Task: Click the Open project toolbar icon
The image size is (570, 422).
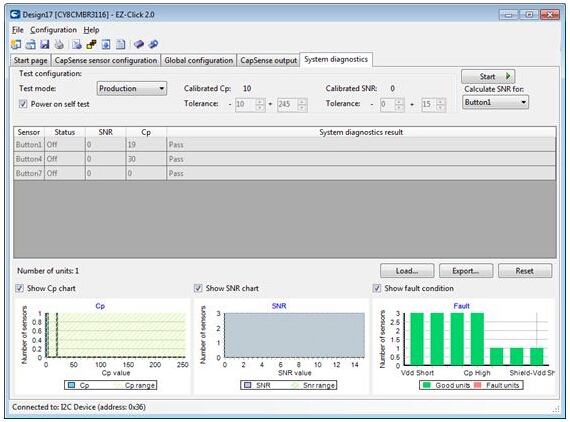Action: coord(31,44)
